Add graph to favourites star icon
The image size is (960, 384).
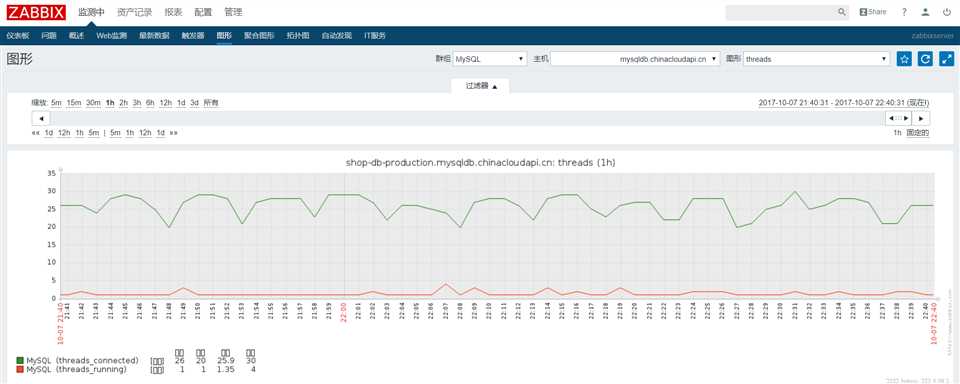click(x=904, y=59)
